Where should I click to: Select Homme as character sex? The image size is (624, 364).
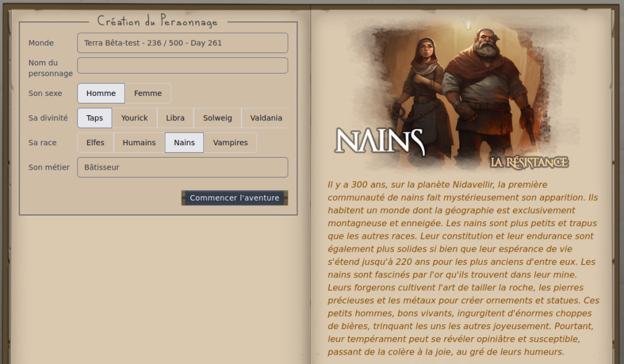point(101,93)
